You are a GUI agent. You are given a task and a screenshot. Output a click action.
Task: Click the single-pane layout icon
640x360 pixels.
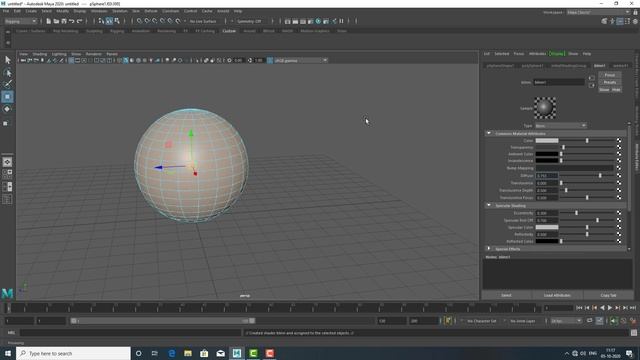coord(7,162)
